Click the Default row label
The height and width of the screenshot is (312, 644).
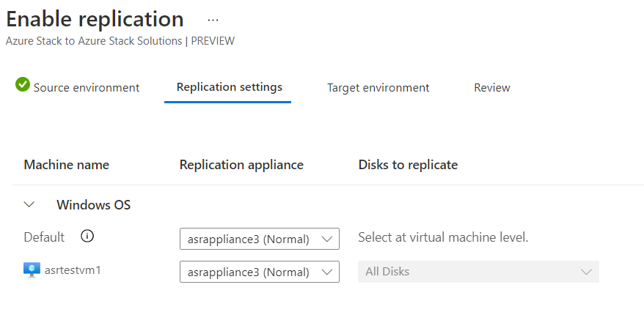click(44, 237)
